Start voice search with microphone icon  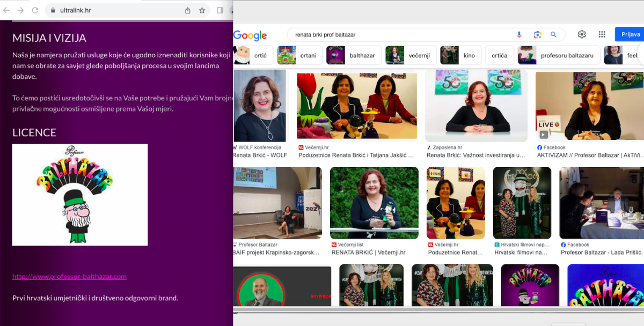tap(519, 35)
